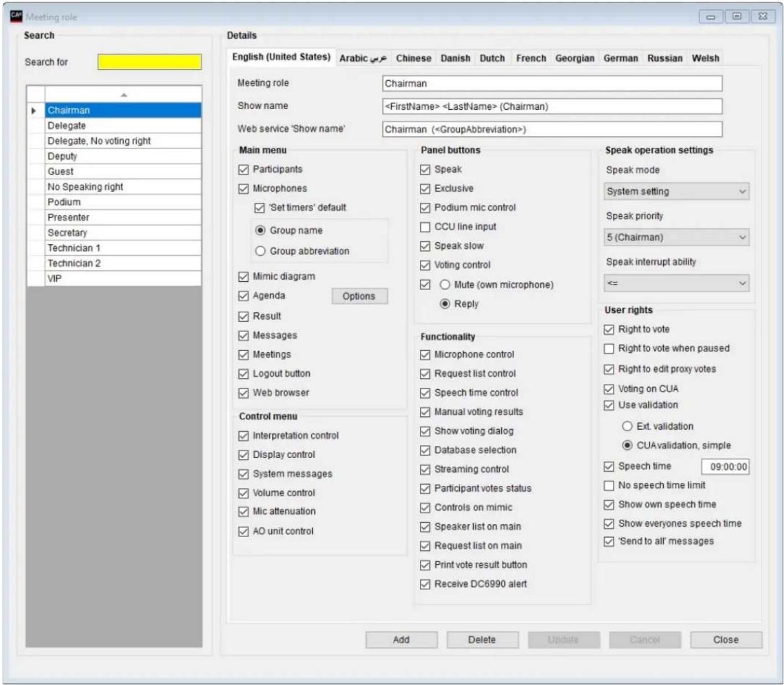Toggle the Mimic diagram checkbox
This screenshot has width=784, height=685.
[243, 276]
